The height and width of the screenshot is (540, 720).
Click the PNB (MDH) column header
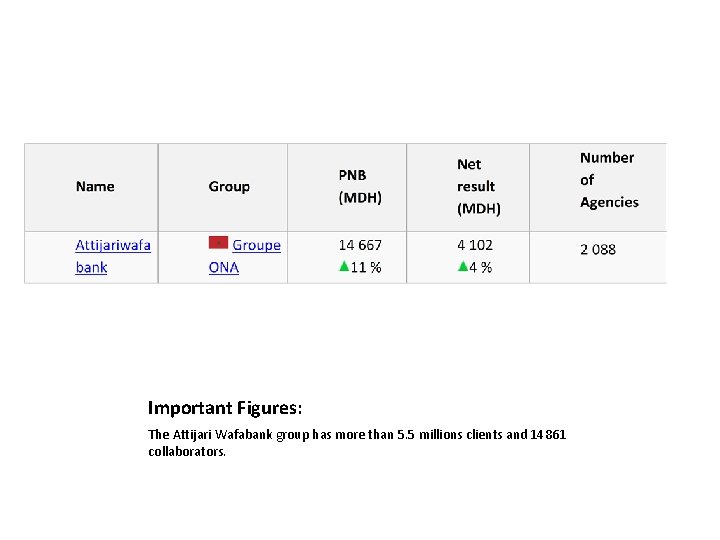click(359, 186)
